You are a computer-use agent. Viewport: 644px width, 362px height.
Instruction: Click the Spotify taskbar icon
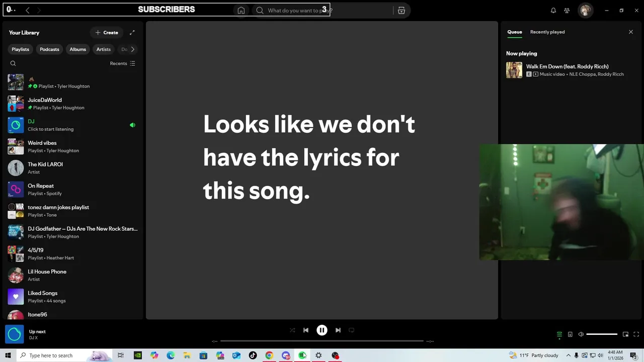302,355
